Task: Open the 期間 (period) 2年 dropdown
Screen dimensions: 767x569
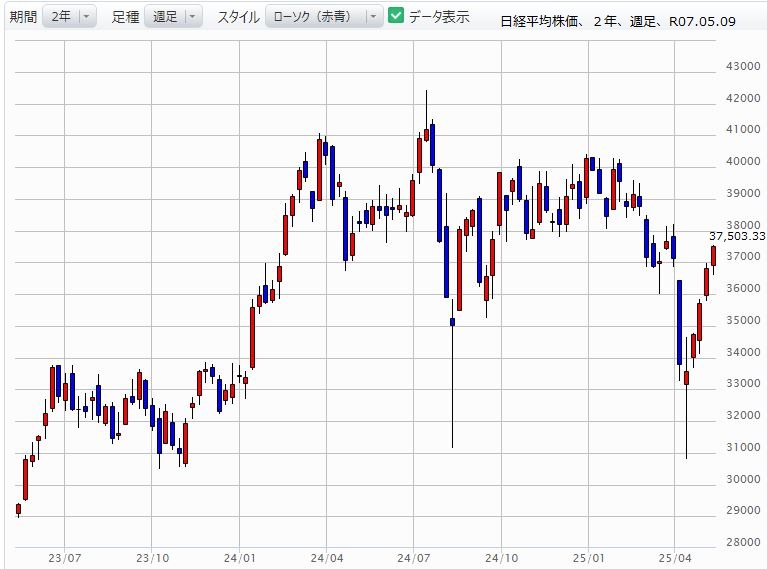Action: coord(69,17)
